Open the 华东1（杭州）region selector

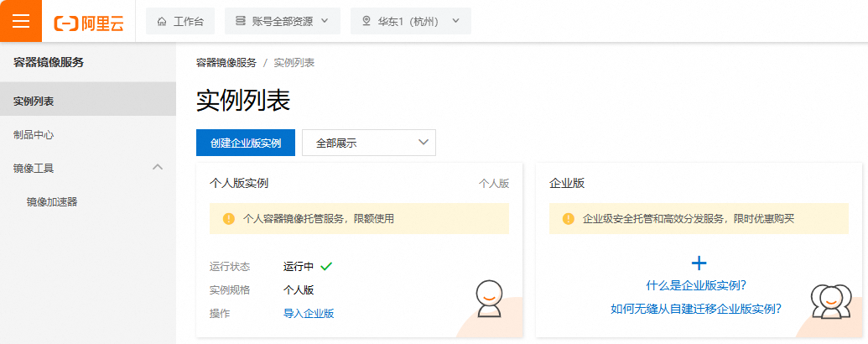(411, 21)
